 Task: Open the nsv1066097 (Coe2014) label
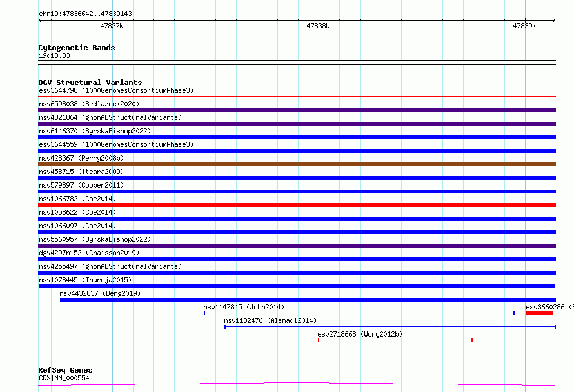(x=77, y=226)
